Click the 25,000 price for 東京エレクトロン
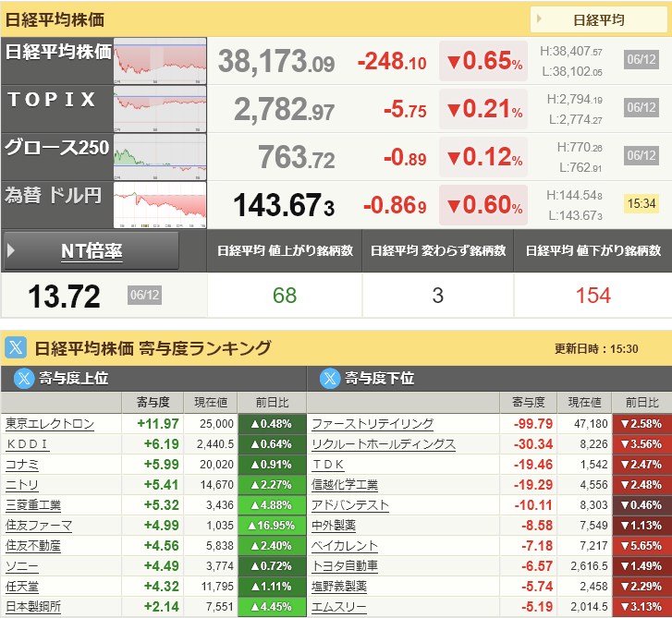The image size is (672, 618). [216, 424]
